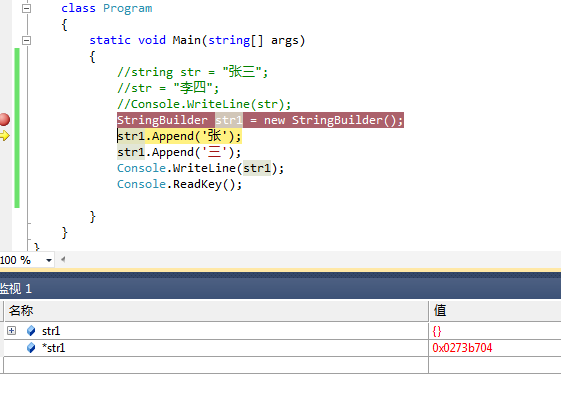The image size is (561, 398).
Task: Click the empty watch name input row
Action: point(216,365)
